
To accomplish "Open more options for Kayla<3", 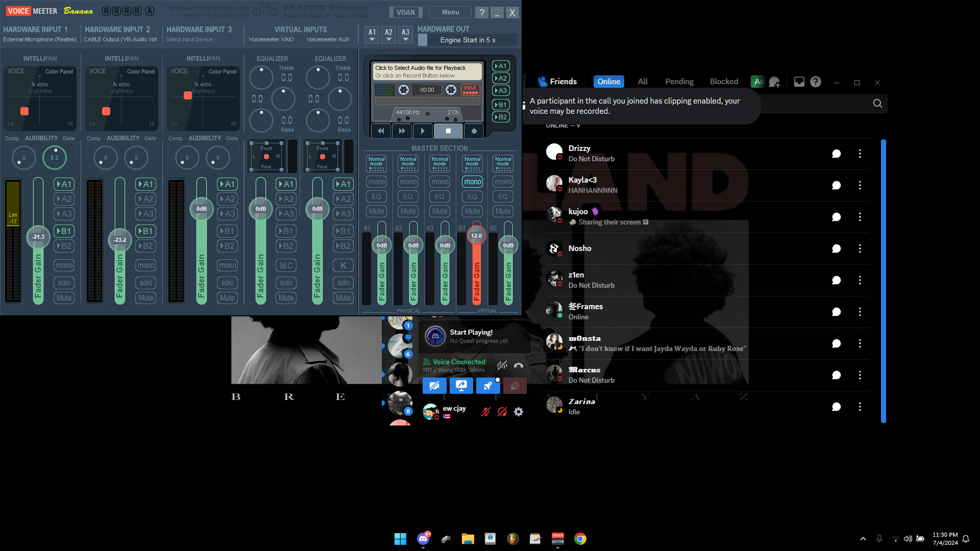I will [860, 185].
